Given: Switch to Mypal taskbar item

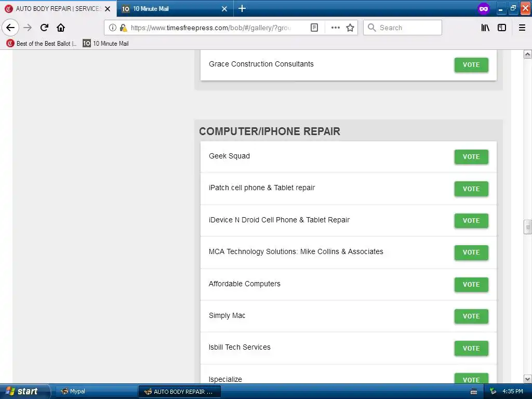Looking at the screenshot, I should [95, 392].
